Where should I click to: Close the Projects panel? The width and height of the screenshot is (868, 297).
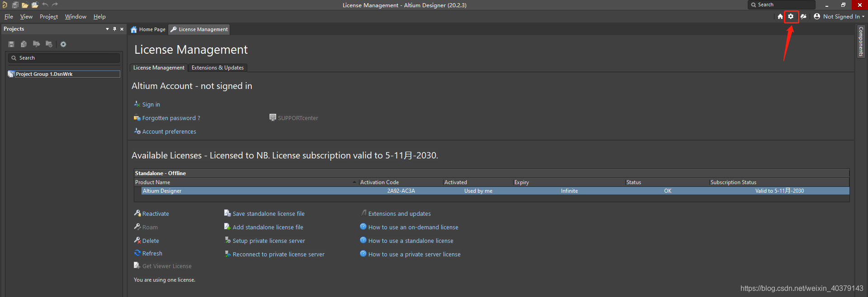(122, 29)
